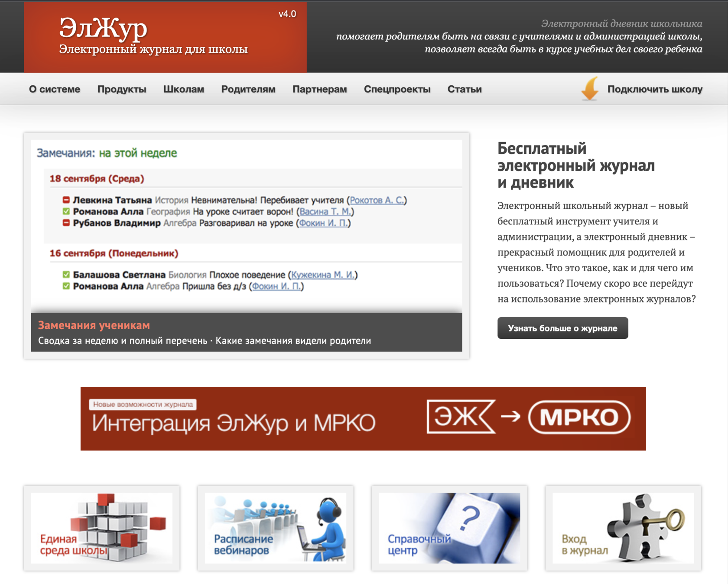Click the ЭЖ → МРКО graphic in the banner

click(528, 417)
